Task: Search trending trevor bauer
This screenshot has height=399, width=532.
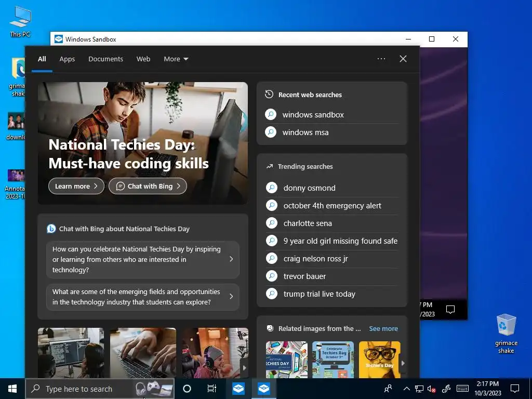Action: coord(332,276)
